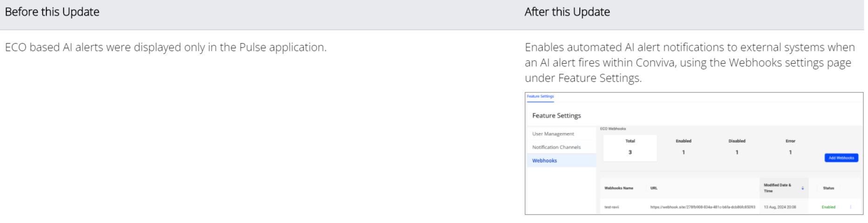Go to Notification Channels in sidebar
This screenshot has width=868, height=223.
(556, 147)
